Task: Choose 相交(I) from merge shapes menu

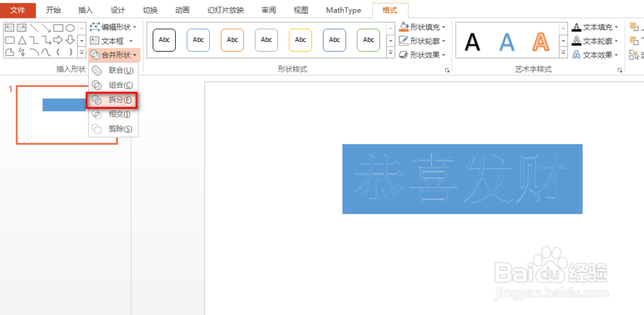Action: coord(114,115)
